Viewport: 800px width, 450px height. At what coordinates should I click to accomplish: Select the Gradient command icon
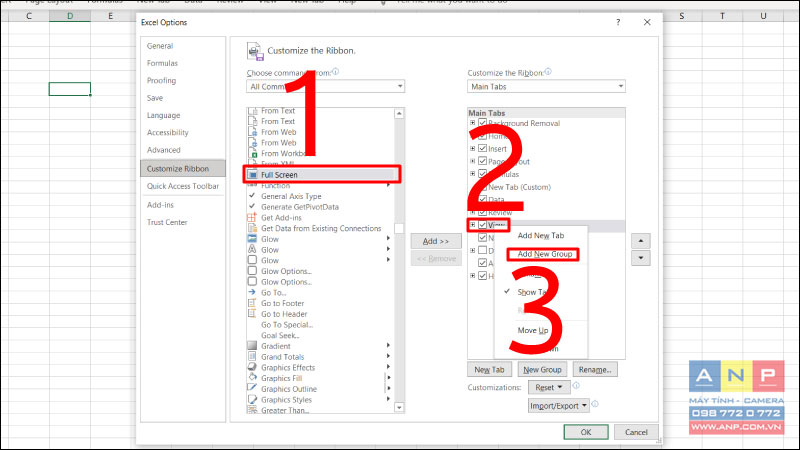pos(252,346)
